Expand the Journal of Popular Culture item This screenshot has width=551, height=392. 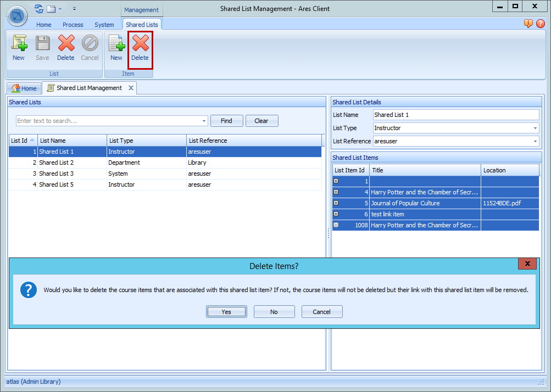[x=335, y=203]
